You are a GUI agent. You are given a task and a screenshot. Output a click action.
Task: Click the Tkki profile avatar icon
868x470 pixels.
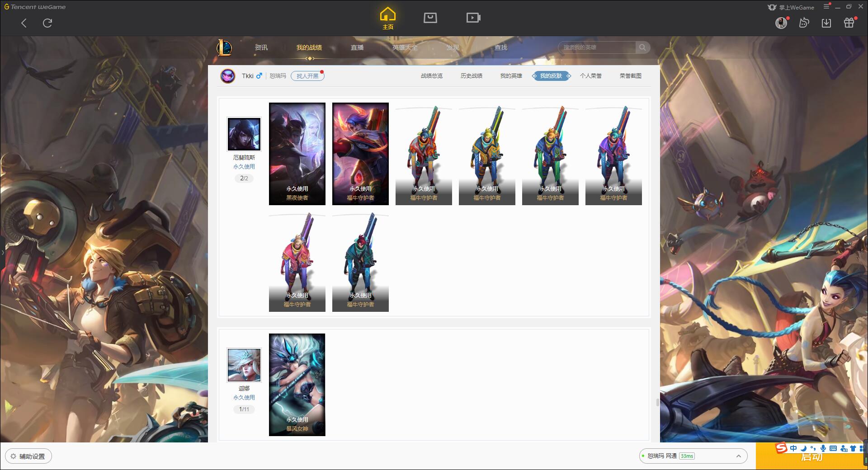tap(228, 76)
